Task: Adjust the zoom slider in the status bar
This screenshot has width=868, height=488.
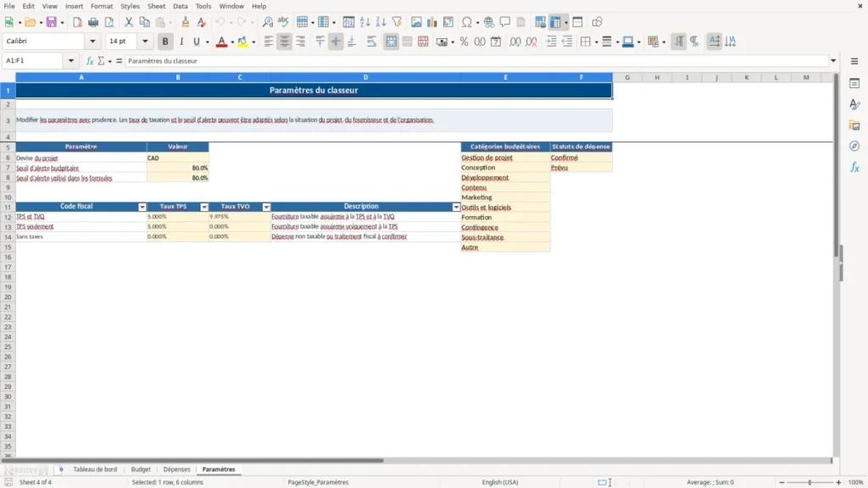Action: click(810, 482)
